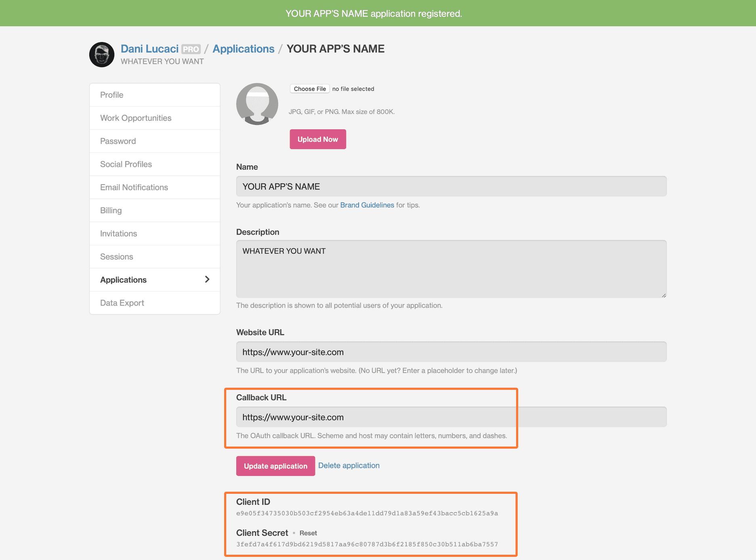The image size is (756, 560).
Task: Click inside the Description text area
Action: tap(444, 269)
